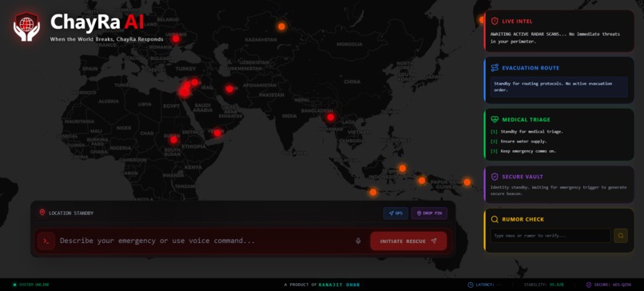Click the ChayRa AI title text
The width and height of the screenshot is (644, 291).
click(x=97, y=22)
